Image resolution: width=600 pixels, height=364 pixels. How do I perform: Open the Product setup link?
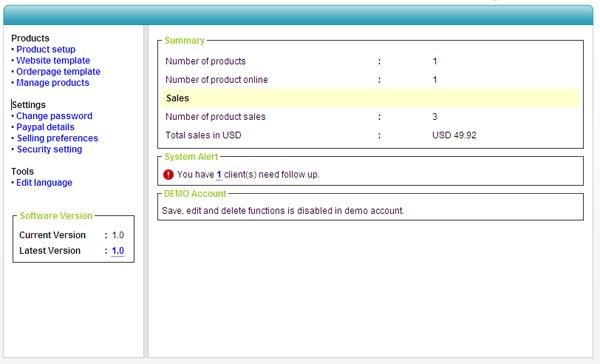(46, 49)
